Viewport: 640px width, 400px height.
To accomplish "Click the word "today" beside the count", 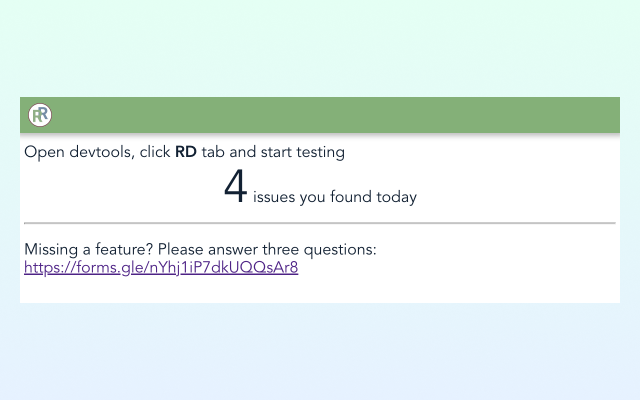I will click(396, 197).
